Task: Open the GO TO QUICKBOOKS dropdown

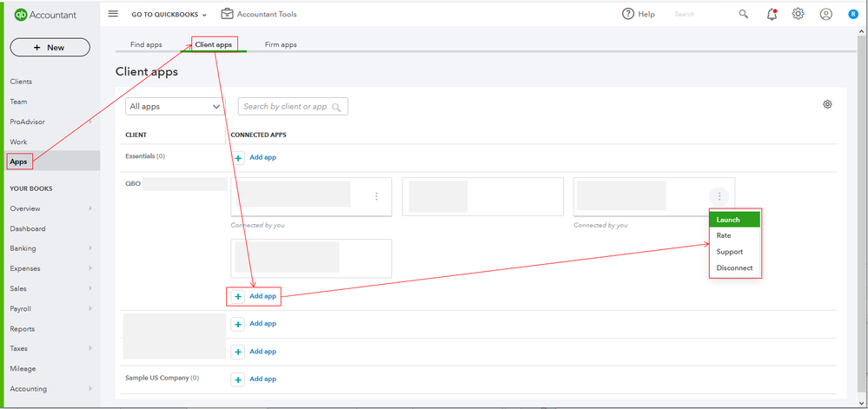Action: pyautogui.click(x=169, y=15)
